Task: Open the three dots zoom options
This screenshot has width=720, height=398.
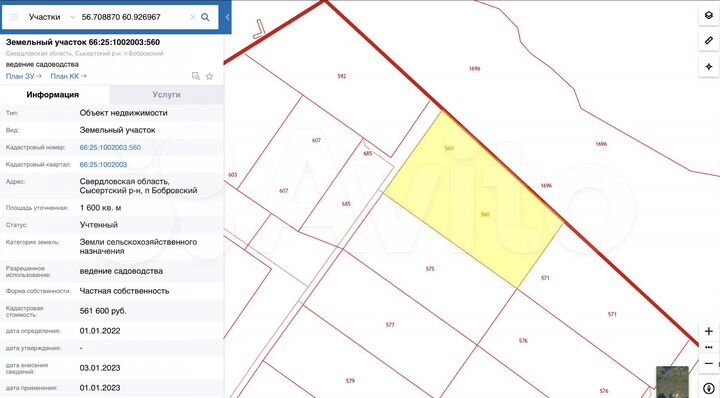Action: pyautogui.click(x=709, y=348)
